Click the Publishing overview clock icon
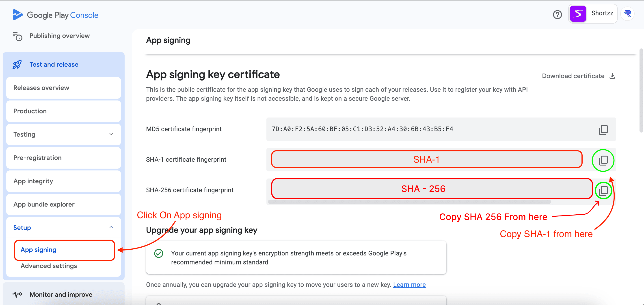 click(x=17, y=36)
